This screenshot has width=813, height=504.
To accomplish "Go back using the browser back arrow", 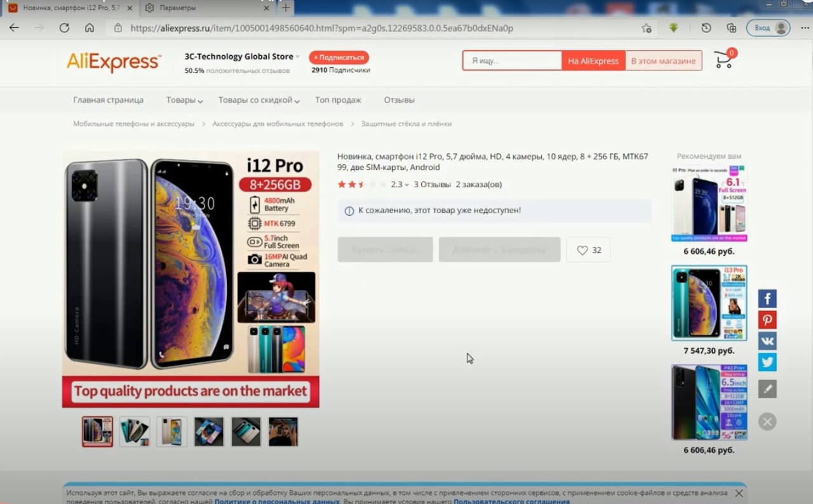I will pyautogui.click(x=14, y=28).
